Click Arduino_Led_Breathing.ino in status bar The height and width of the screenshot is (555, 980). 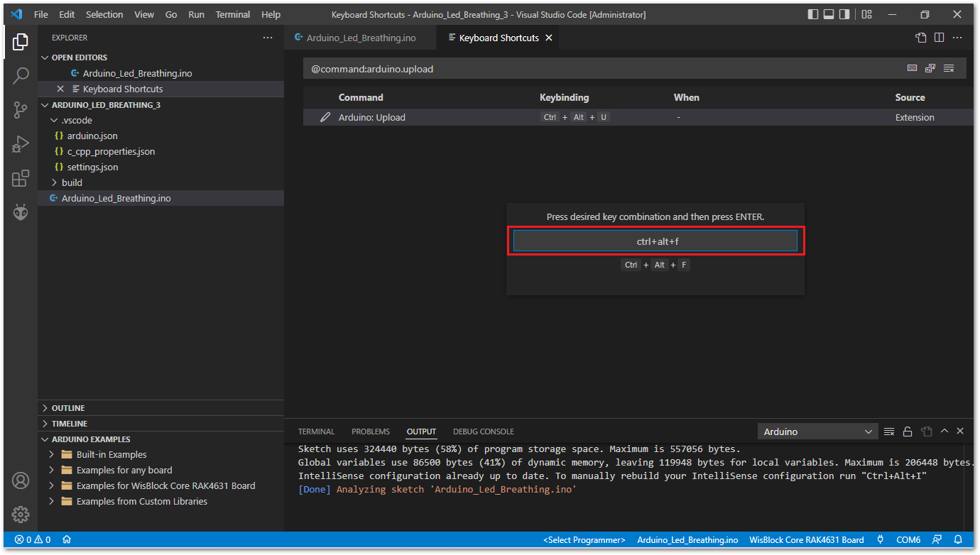(x=687, y=539)
